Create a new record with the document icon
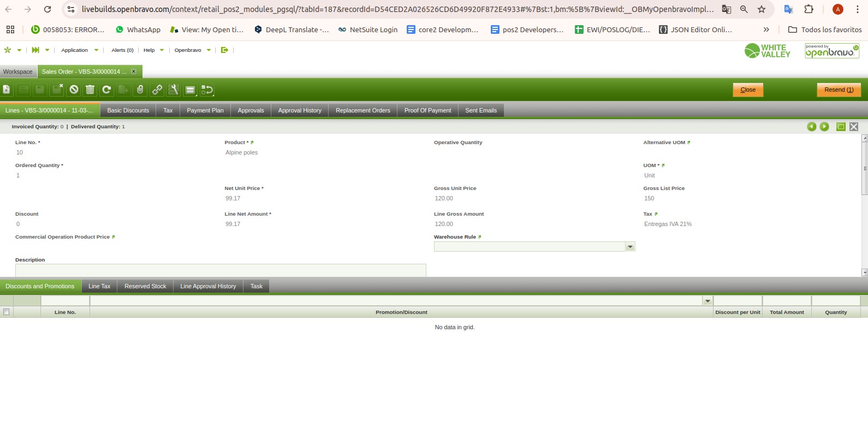This screenshot has height=433, width=868. pyautogui.click(x=7, y=90)
